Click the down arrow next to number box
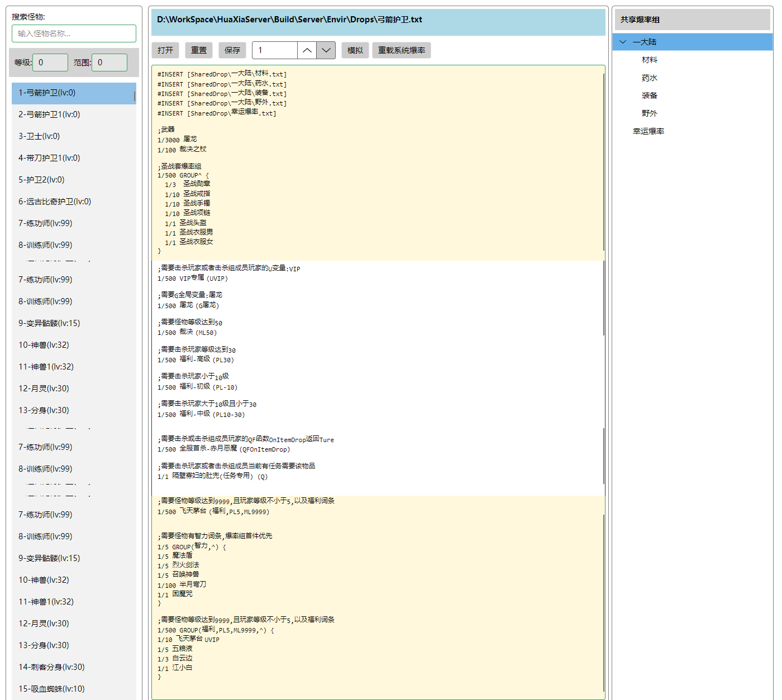Viewport: 782px width, 700px height. tap(326, 50)
